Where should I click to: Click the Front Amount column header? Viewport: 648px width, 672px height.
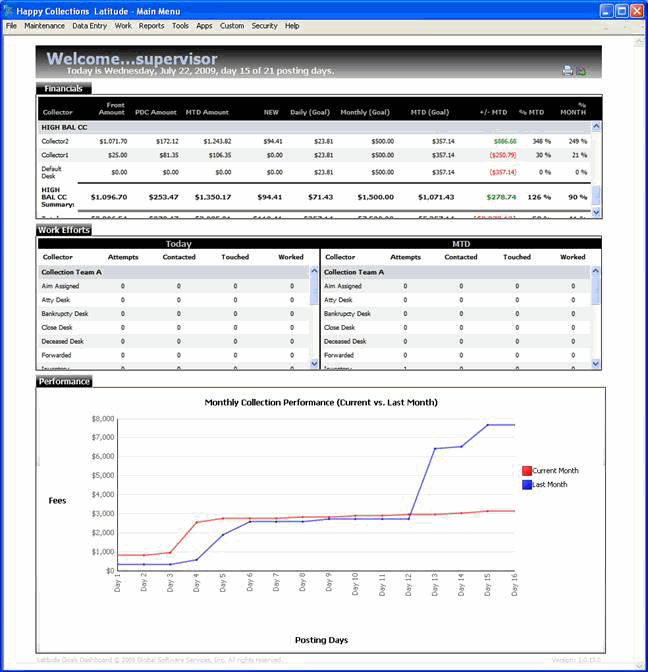point(111,108)
